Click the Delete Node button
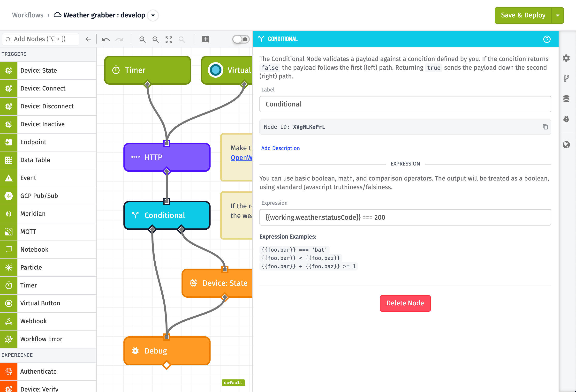Image resolution: width=576 pixels, height=392 pixels. coord(405,303)
